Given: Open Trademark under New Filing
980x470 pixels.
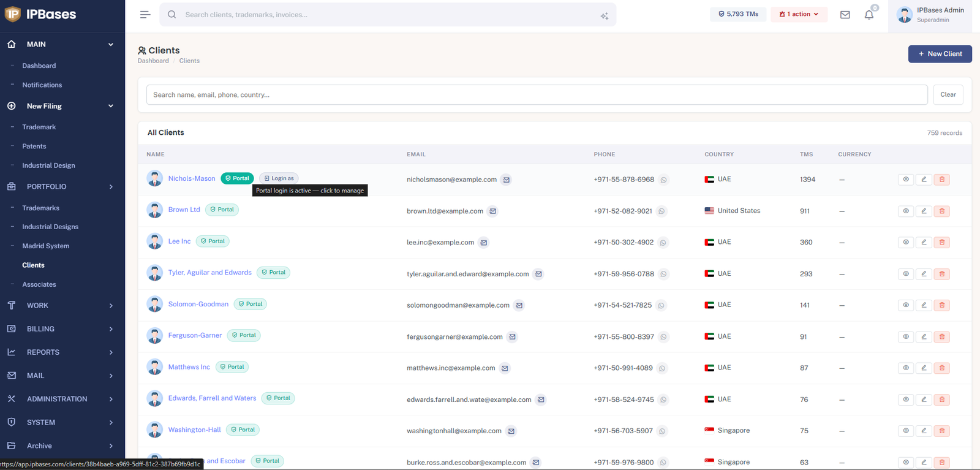Looking at the screenshot, I should (39, 127).
